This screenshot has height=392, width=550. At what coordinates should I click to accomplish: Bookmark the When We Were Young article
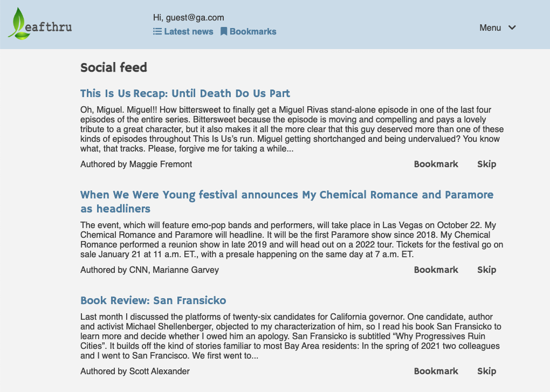point(436,270)
